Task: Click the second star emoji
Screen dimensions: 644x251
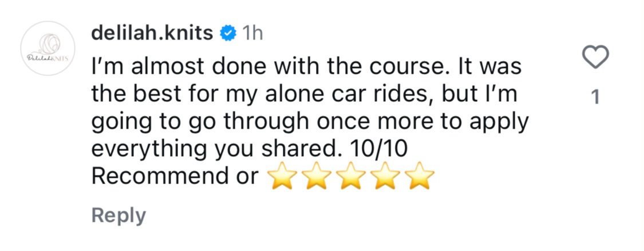Action: point(315,177)
